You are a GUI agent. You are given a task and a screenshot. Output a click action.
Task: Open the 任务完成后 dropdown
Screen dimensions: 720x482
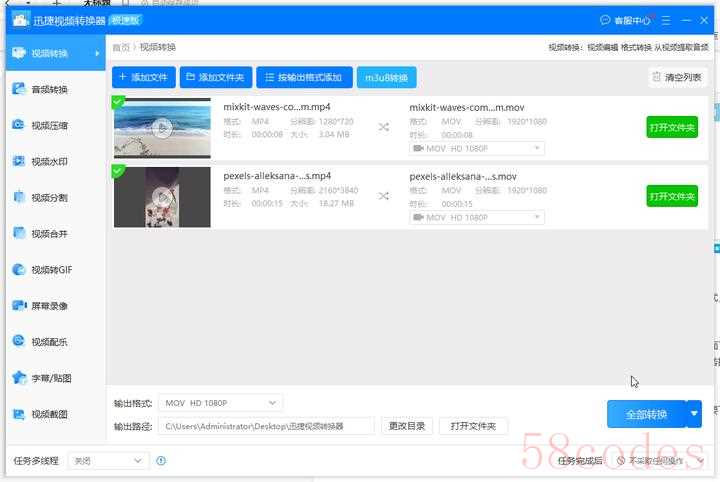coord(659,460)
